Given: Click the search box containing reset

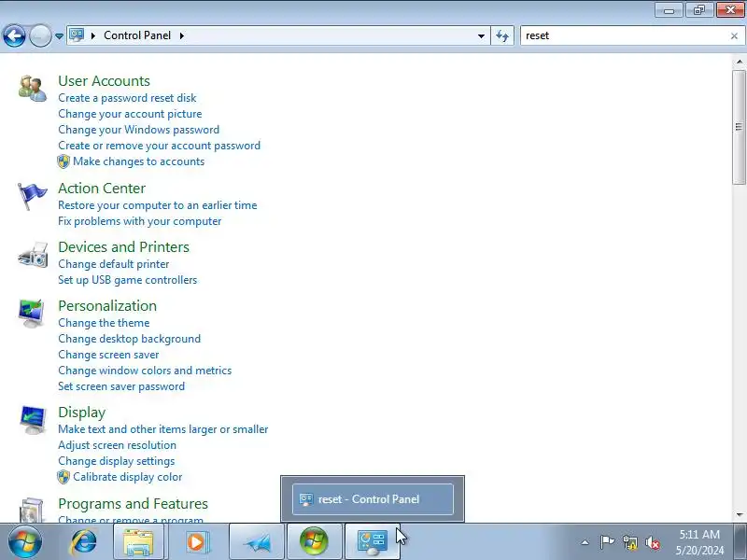Looking at the screenshot, I should (x=624, y=35).
